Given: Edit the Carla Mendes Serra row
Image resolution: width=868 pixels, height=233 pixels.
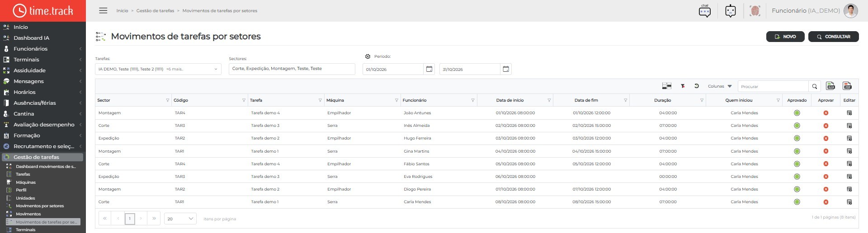Looking at the screenshot, I should click(x=849, y=202).
